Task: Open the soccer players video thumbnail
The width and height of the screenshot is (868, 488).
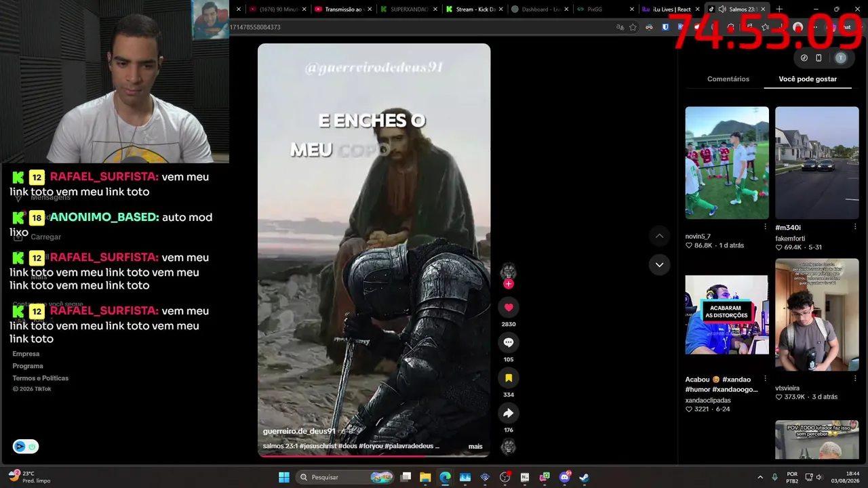Action: [x=727, y=163]
